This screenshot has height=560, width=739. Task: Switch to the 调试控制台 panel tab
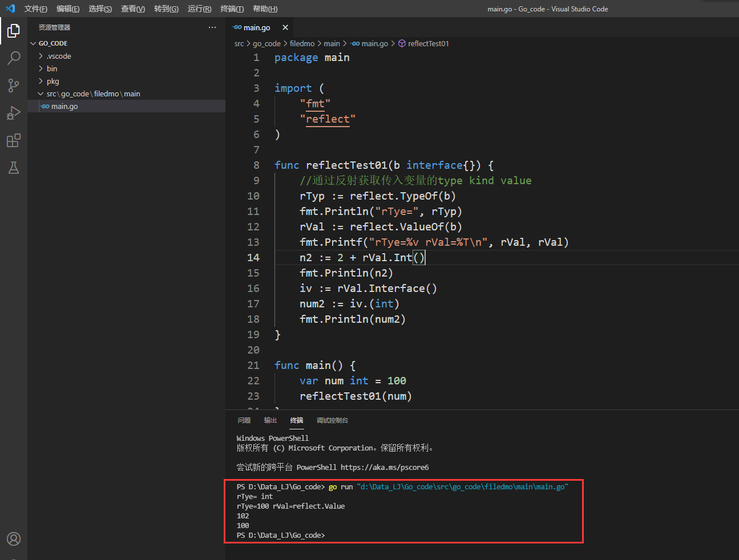click(332, 420)
